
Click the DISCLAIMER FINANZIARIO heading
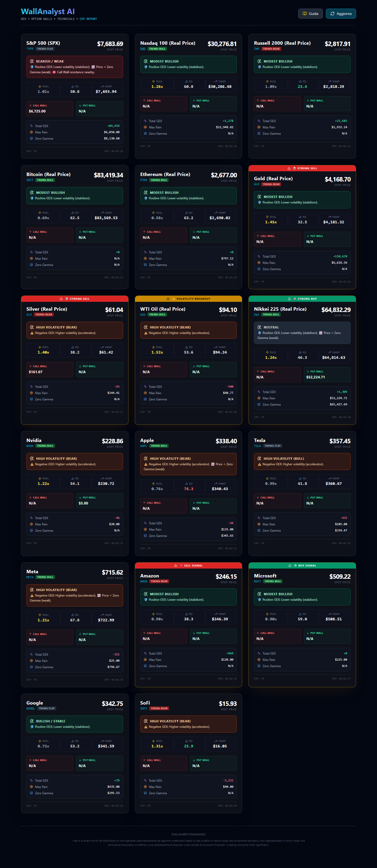tap(188, 834)
